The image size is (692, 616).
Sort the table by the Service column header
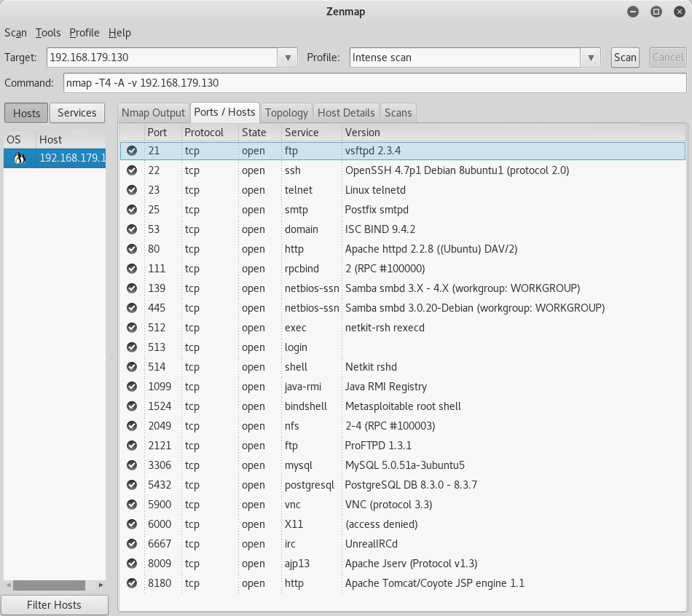(x=312, y=133)
